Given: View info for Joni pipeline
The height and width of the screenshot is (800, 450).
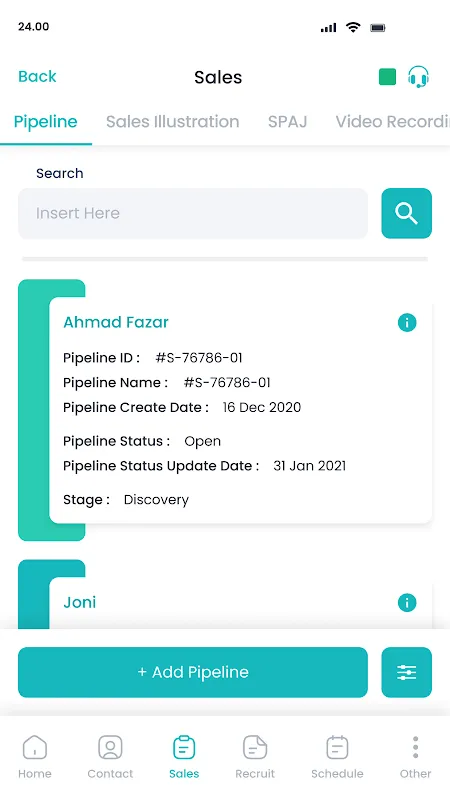Looking at the screenshot, I should [407, 603].
